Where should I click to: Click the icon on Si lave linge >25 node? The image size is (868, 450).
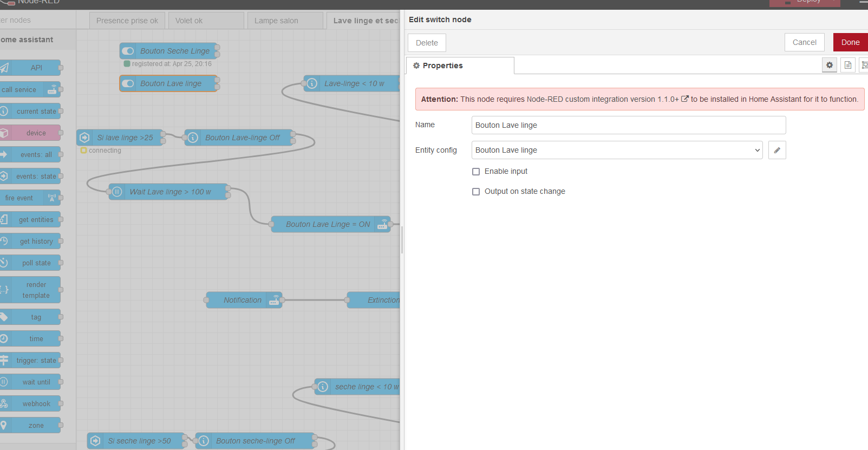[85, 138]
